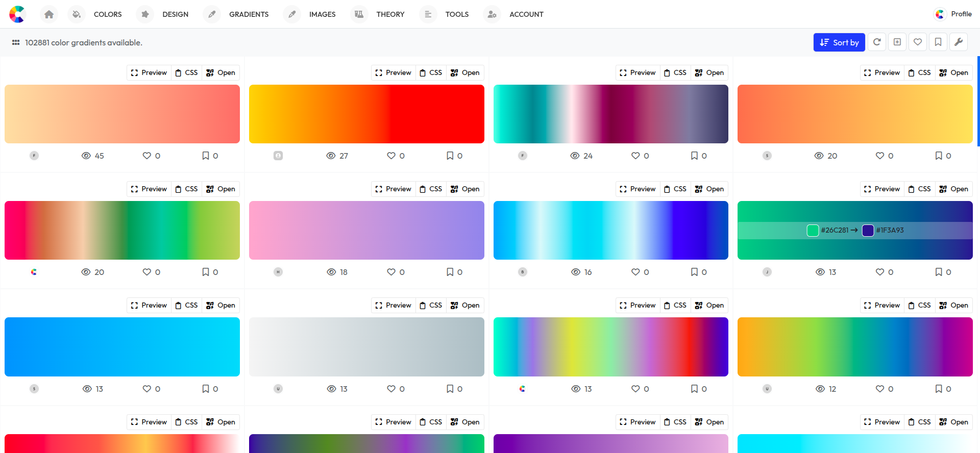Click the Profile avatar icon

pyautogui.click(x=940, y=14)
